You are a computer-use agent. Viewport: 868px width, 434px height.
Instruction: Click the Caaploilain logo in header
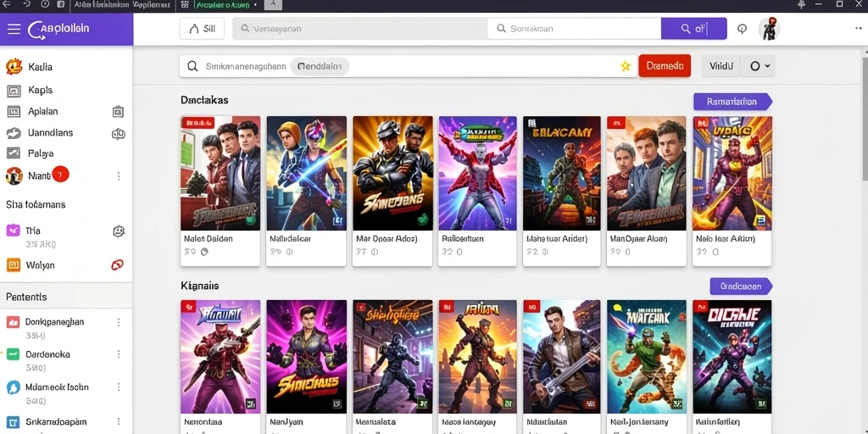pos(58,29)
